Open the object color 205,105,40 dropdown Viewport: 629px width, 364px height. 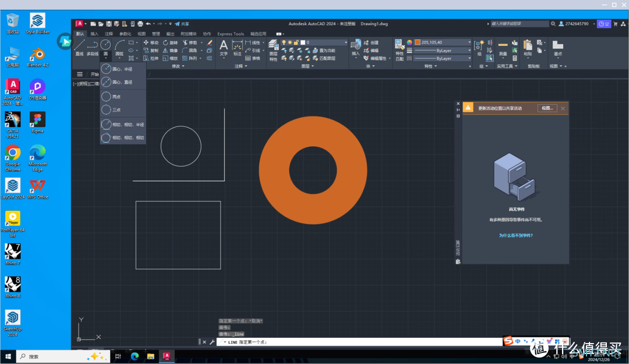click(x=443, y=42)
